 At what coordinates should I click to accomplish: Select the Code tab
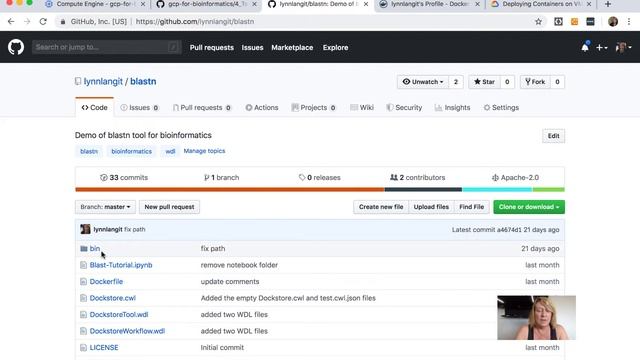(x=94, y=108)
